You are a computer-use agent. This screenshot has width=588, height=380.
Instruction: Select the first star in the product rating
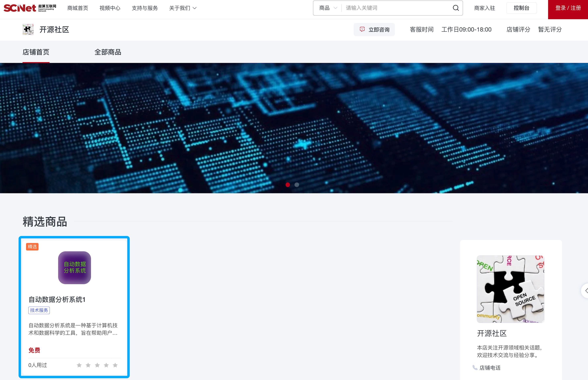(79, 365)
